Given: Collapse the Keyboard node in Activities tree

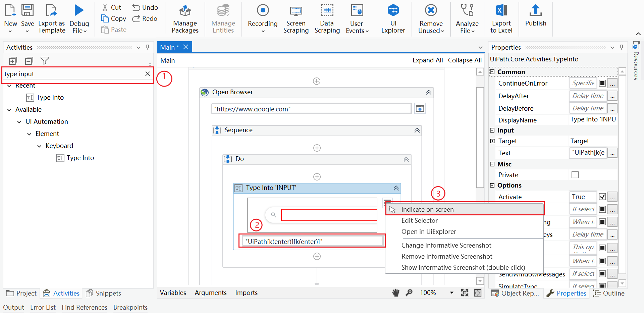Looking at the screenshot, I should (39, 146).
